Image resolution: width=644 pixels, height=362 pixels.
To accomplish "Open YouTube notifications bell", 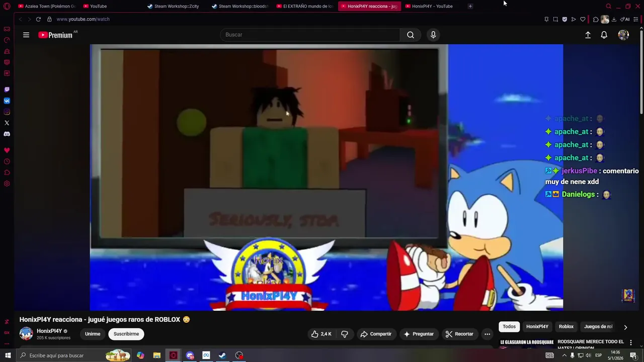I will click(604, 35).
